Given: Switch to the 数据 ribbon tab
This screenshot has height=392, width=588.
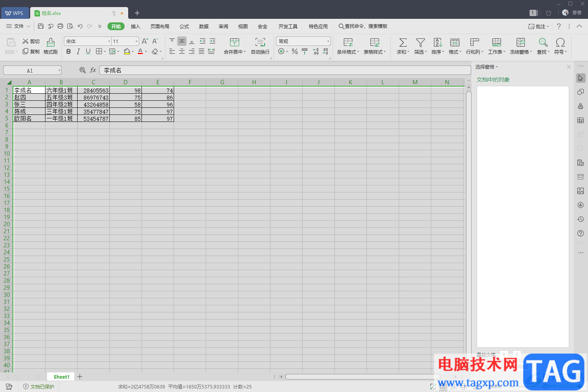Looking at the screenshot, I should tap(204, 26).
